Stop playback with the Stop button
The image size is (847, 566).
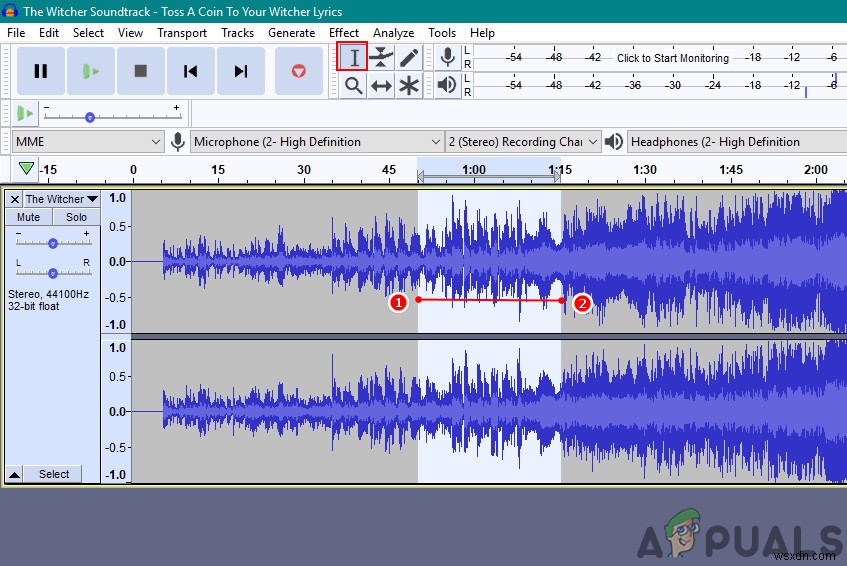pyautogui.click(x=140, y=71)
